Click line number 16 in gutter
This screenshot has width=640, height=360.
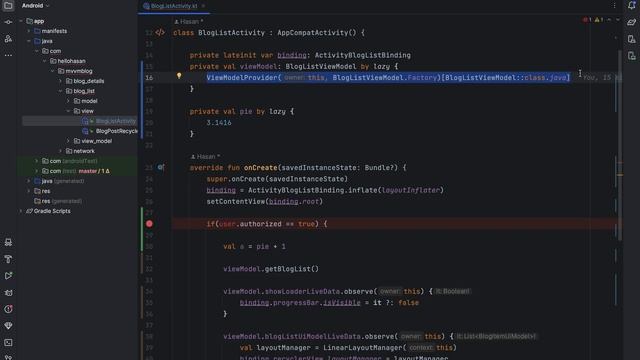tap(149, 78)
